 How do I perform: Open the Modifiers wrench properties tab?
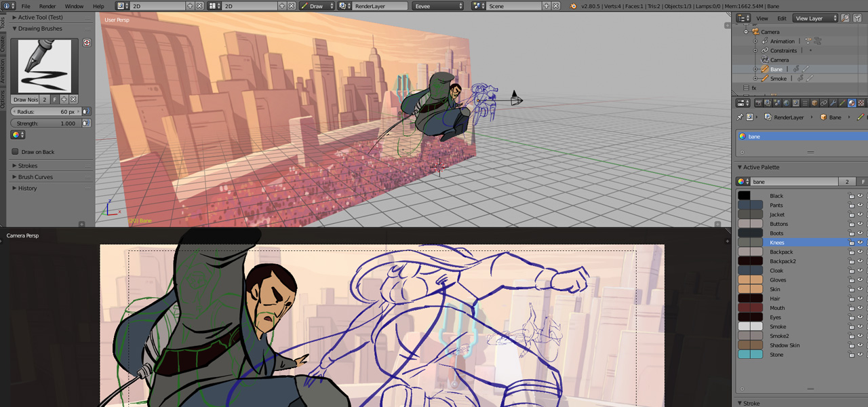(x=832, y=103)
